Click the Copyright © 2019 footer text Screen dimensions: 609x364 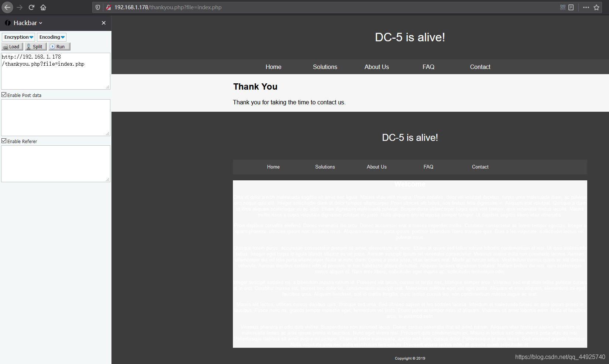pyautogui.click(x=410, y=358)
